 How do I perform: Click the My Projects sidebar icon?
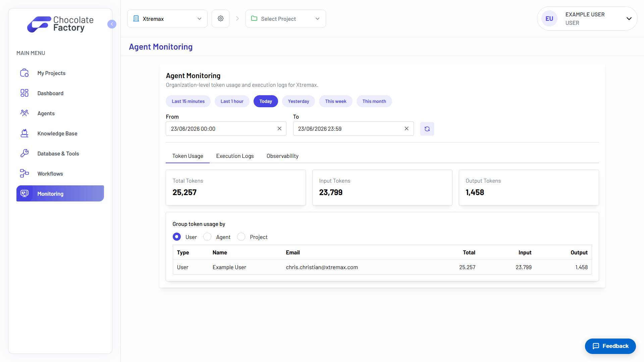[24, 73]
